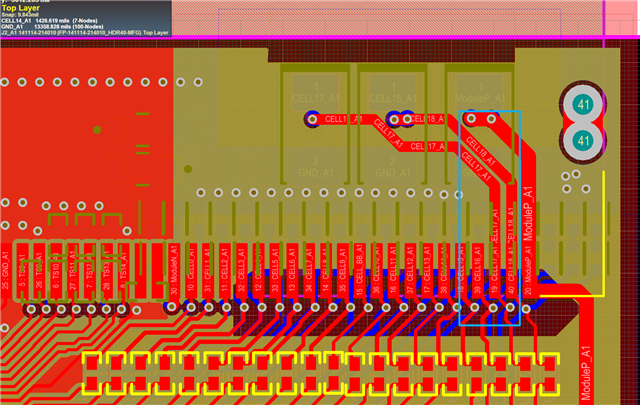
Task: Click the J2_A1 141114-214010 component readout line
Action: point(85,33)
